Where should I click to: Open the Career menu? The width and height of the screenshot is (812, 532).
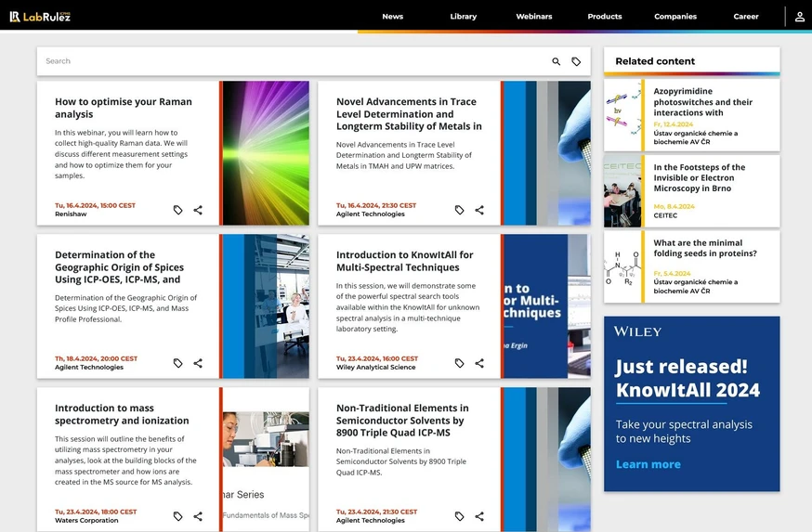pos(746,17)
